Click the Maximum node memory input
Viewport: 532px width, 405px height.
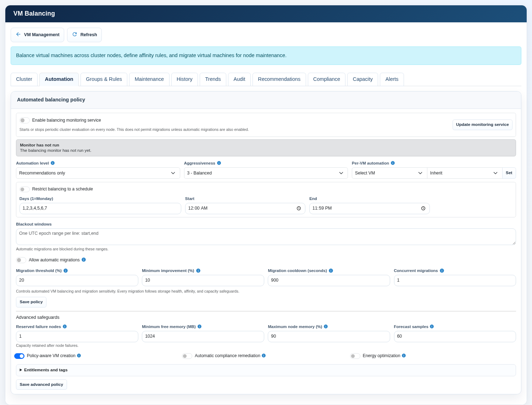pos(329,337)
